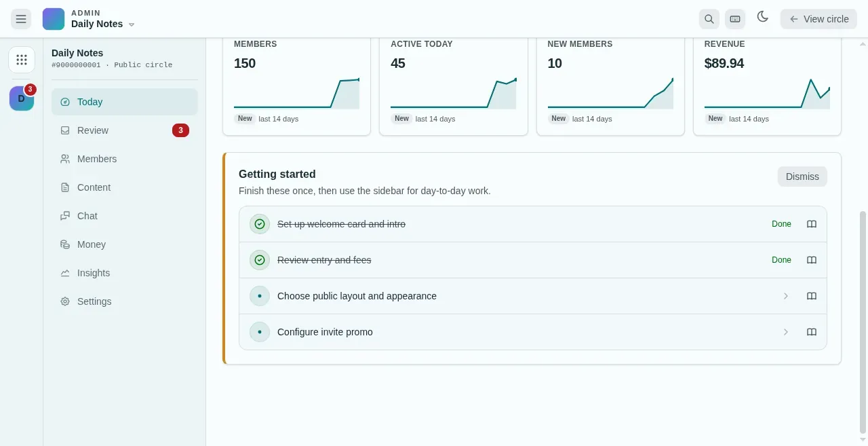868x446 pixels.
Task: Open Configure invite promo step
Action: (325, 332)
